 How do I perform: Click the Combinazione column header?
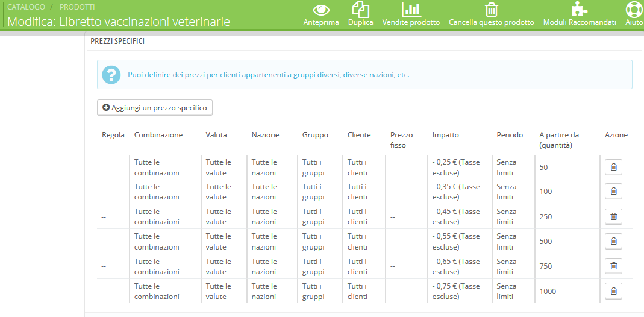(x=158, y=134)
